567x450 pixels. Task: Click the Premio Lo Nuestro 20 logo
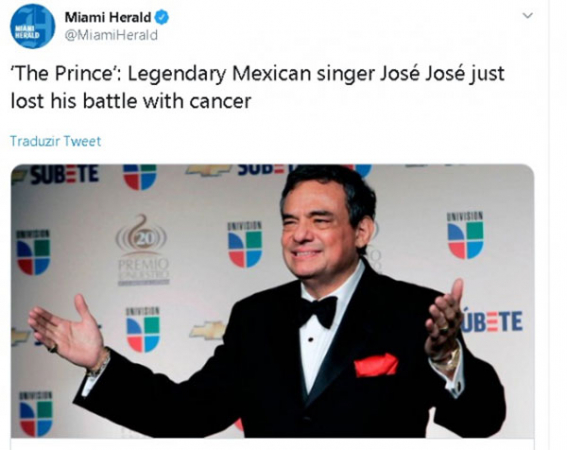pyautogui.click(x=142, y=250)
